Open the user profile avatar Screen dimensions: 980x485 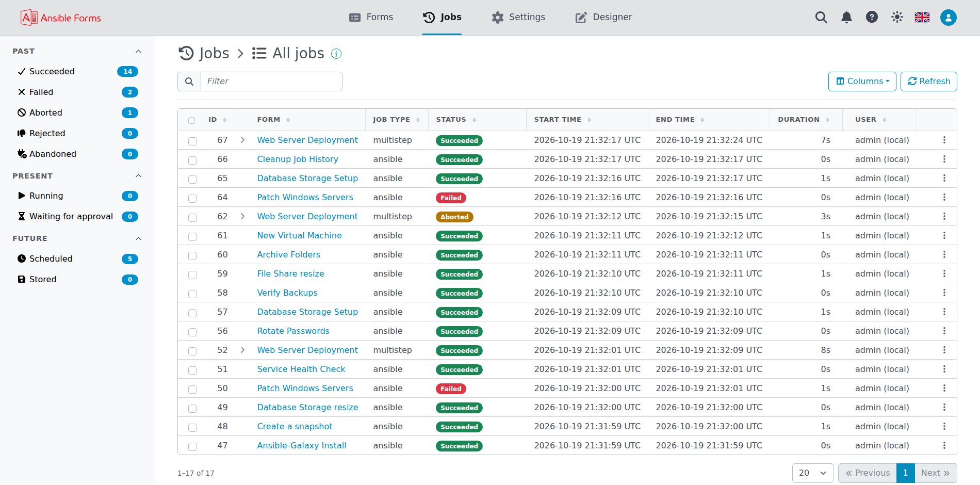(948, 18)
